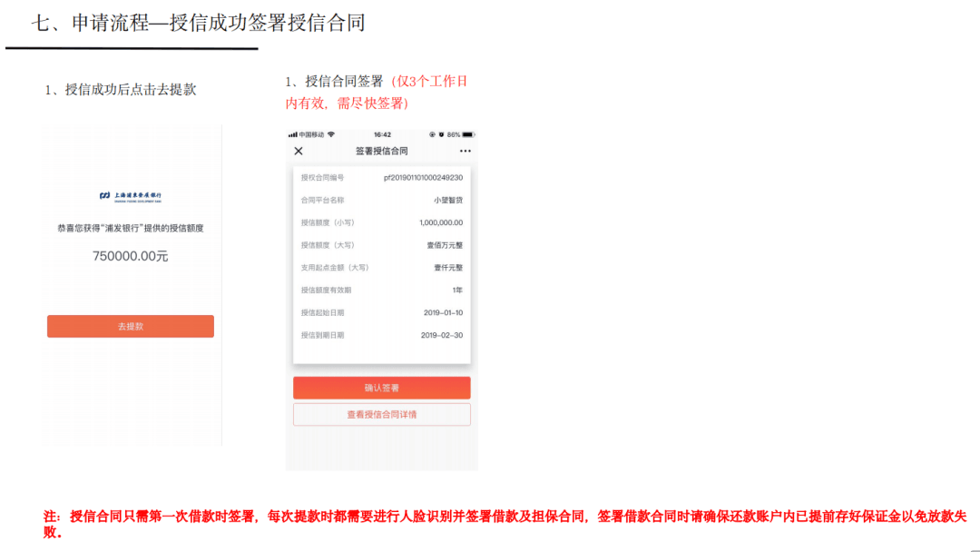Click the 授权合同编号 label
980x552 pixels.
322,178
